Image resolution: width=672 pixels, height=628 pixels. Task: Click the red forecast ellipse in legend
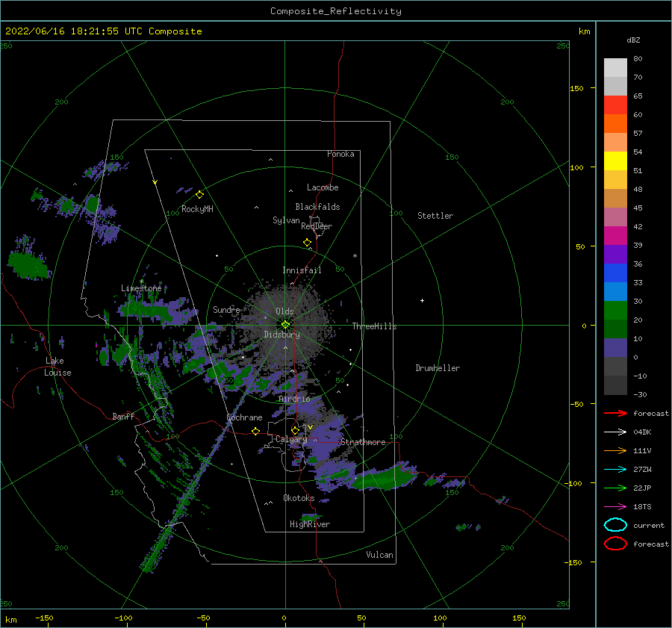pyautogui.click(x=615, y=544)
